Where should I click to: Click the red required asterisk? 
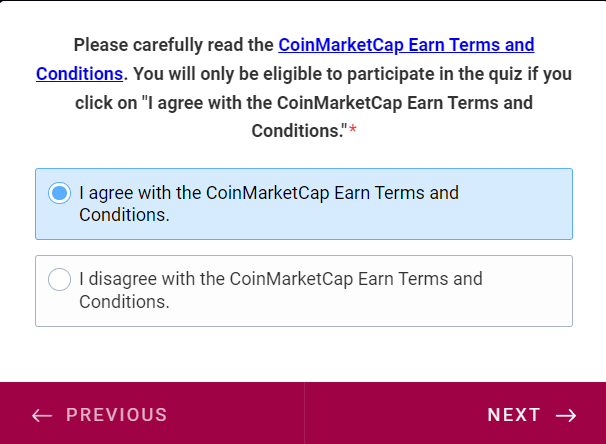point(353,132)
